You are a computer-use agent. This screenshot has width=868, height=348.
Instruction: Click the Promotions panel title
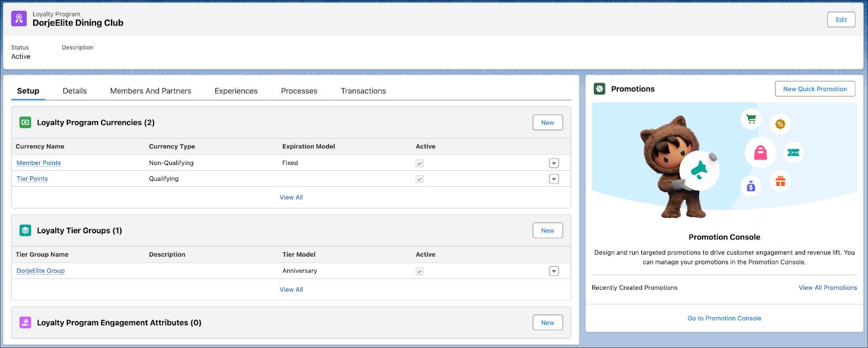click(633, 89)
